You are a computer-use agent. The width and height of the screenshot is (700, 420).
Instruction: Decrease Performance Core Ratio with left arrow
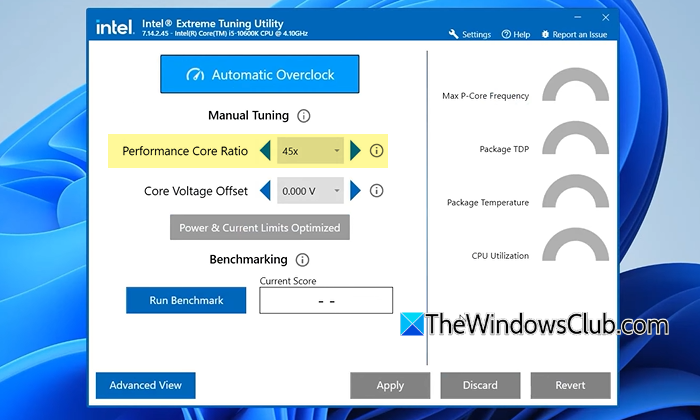point(265,151)
